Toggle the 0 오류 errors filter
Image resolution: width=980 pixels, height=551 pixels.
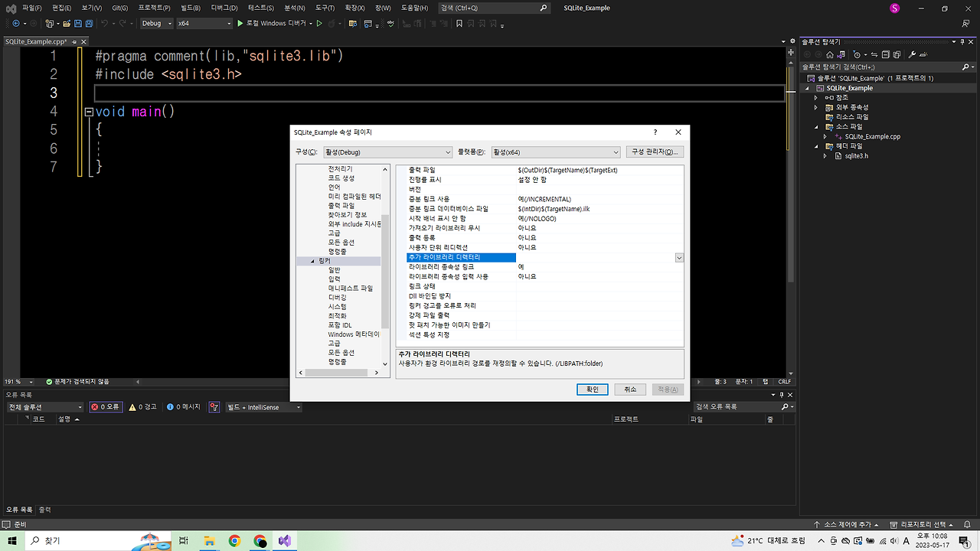[x=106, y=407]
